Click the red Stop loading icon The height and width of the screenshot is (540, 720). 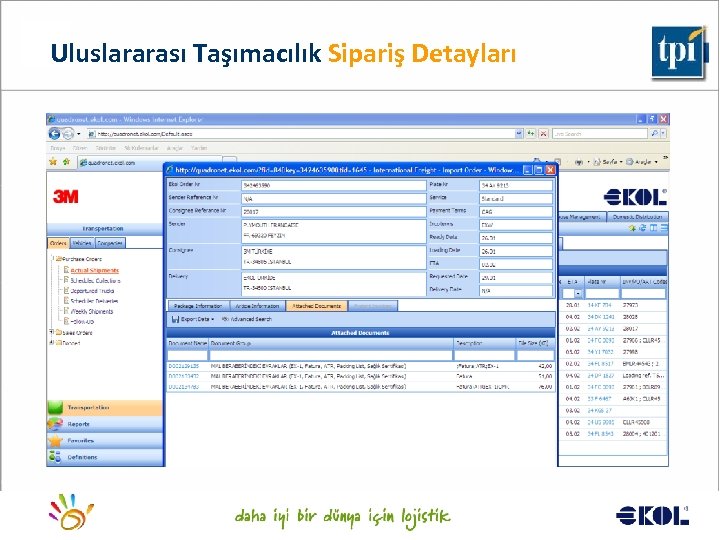tap(543, 134)
